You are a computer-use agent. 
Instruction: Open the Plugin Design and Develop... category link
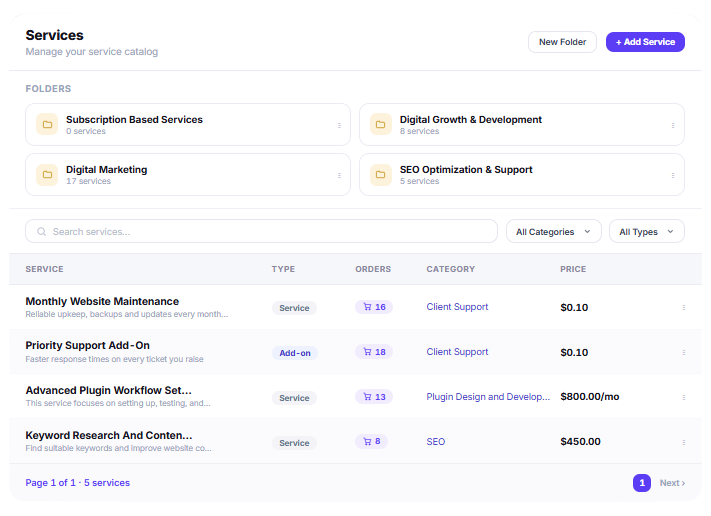click(488, 397)
